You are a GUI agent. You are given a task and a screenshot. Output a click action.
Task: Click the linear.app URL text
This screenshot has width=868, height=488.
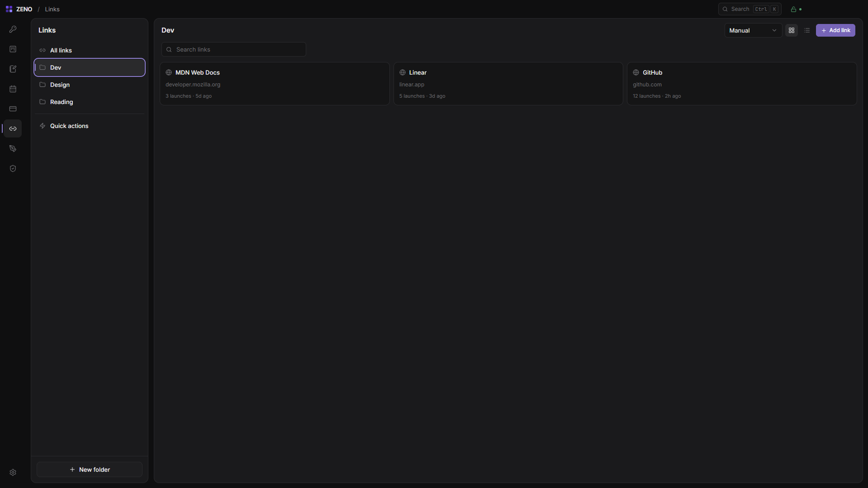pyautogui.click(x=412, y=85)
